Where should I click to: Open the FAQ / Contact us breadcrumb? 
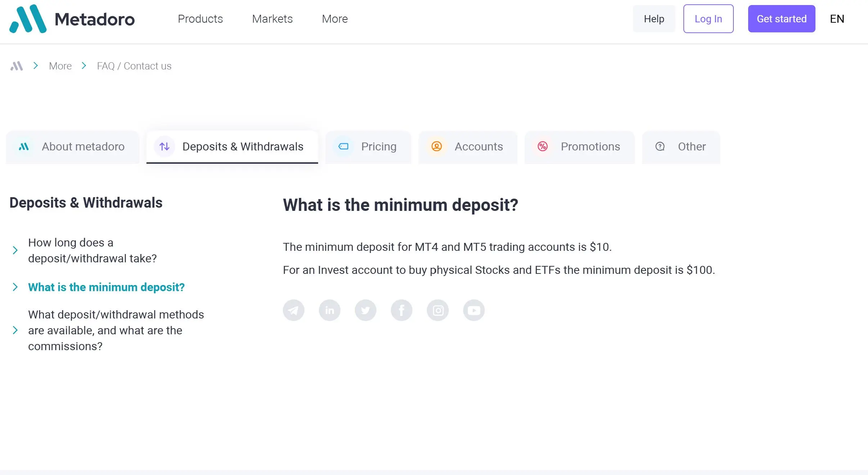point(134,66)
